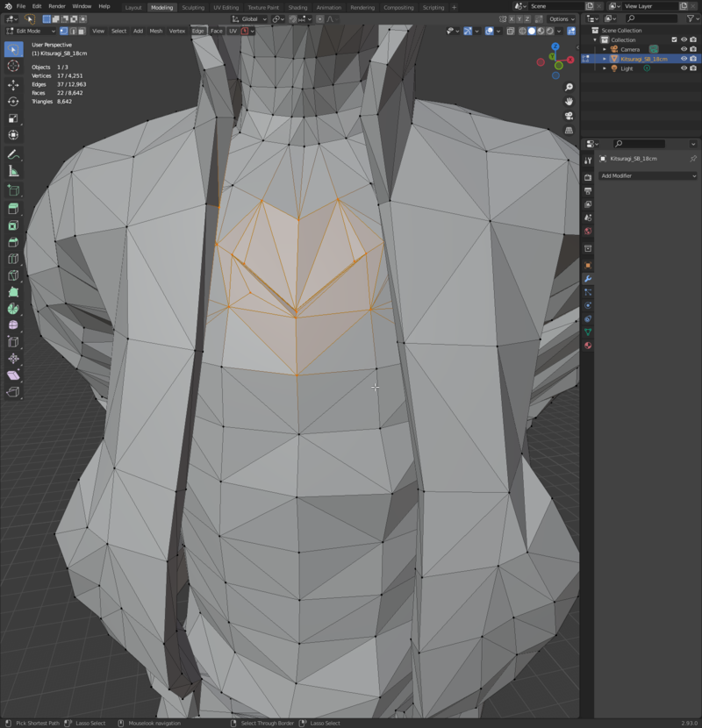
Task: Pin the properties context for Kitsuragi_SB_18cm
Action: [692, 159]
